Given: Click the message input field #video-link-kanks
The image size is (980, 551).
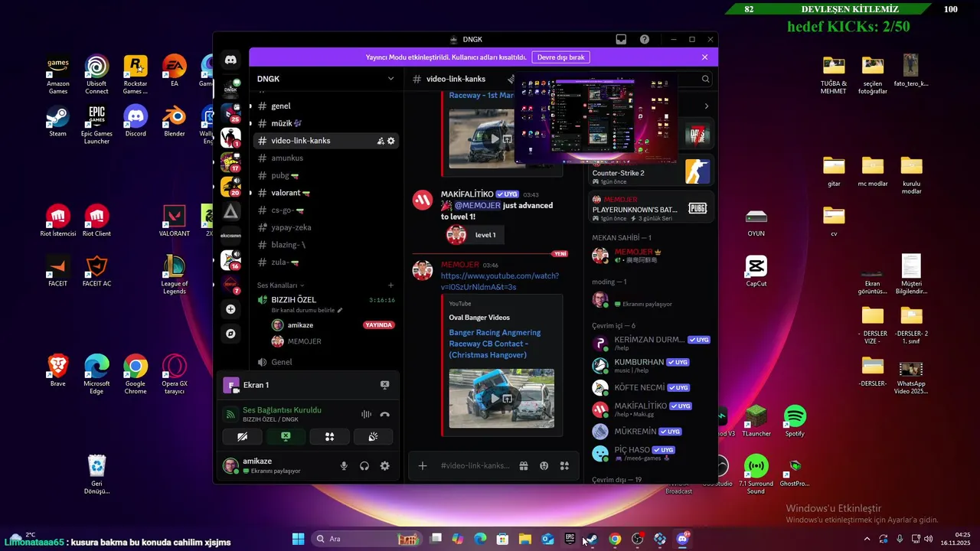Looking at the screenshot, I should point(475,465).
